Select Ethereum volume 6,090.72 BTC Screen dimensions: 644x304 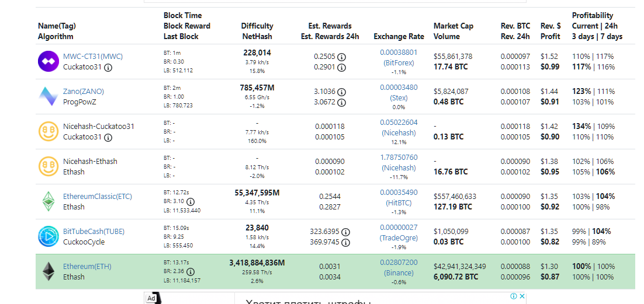[x=456, y=277]
